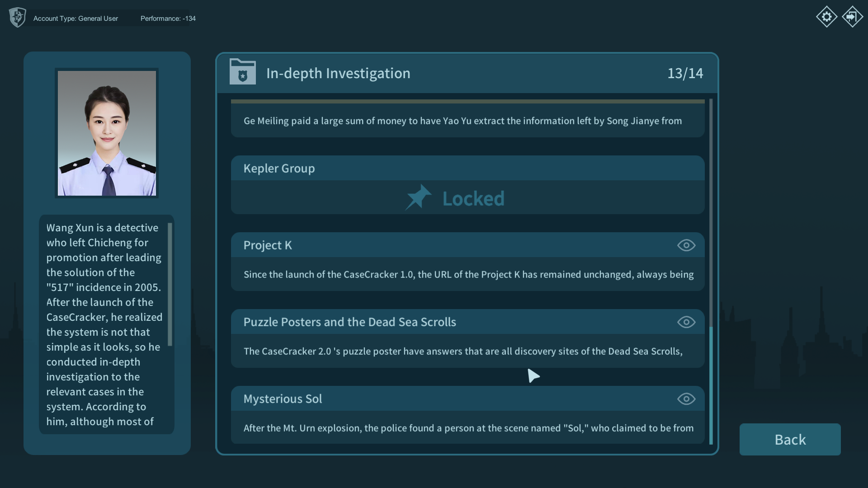Click the In-depth Investigation heading
The width and height of the screenshot is (868, 488).
click(338, 73)
